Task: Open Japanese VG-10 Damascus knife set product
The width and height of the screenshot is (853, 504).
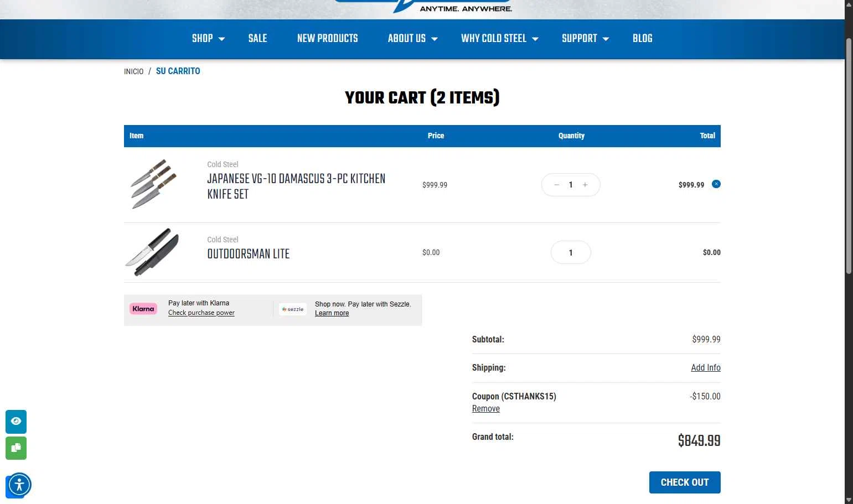Action: [296, 186]
